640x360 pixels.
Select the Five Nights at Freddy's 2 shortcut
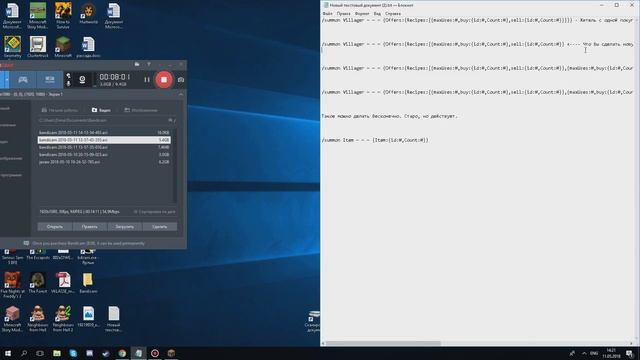pyautogui.click(x=13, y=285)
